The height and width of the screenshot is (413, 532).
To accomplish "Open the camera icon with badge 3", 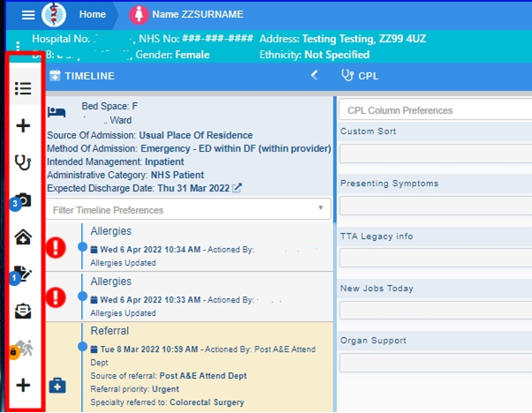I will coord(21,201).
